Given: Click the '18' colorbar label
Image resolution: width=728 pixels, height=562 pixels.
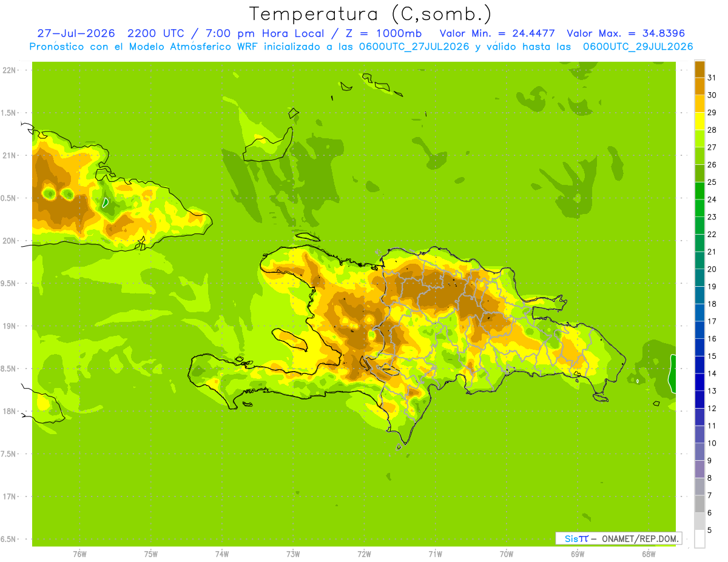Looking at the screenshot, I should [x=712, y=304].
